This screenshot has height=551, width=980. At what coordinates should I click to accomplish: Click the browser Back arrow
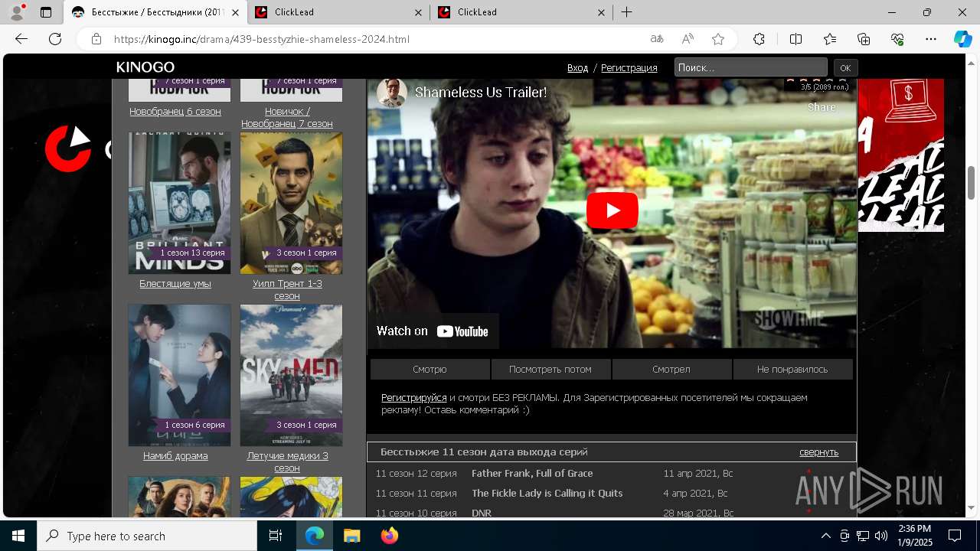pyautogui.click(x=21, y=39)
